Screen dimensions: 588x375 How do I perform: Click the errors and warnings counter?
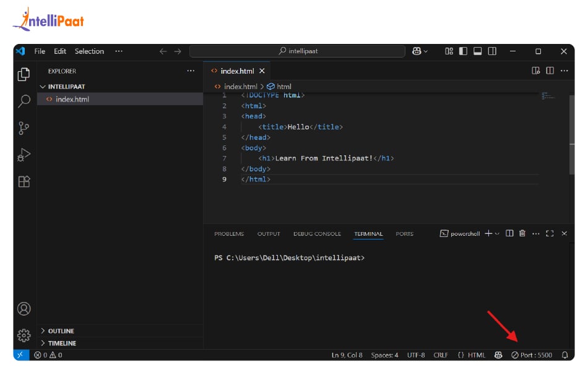[48, 355]
